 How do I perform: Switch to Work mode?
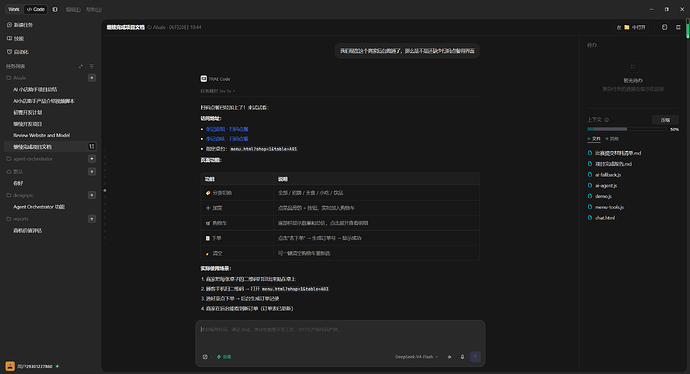14,9
